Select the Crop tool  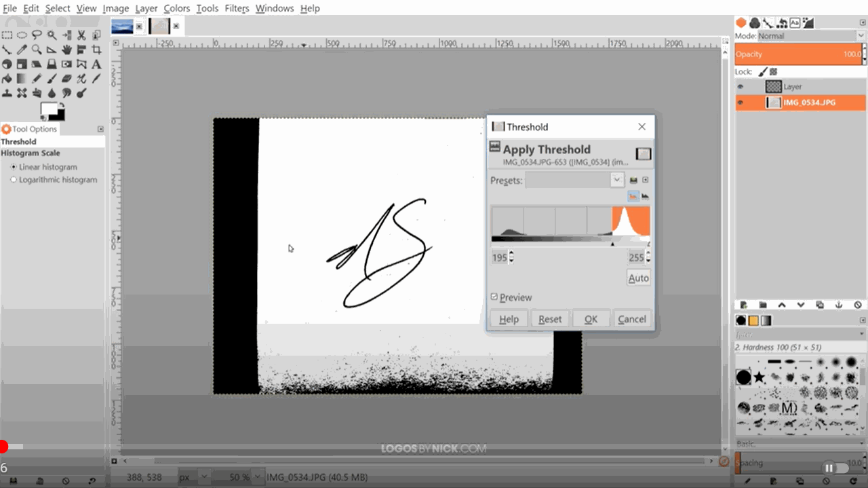pos(96,49)
